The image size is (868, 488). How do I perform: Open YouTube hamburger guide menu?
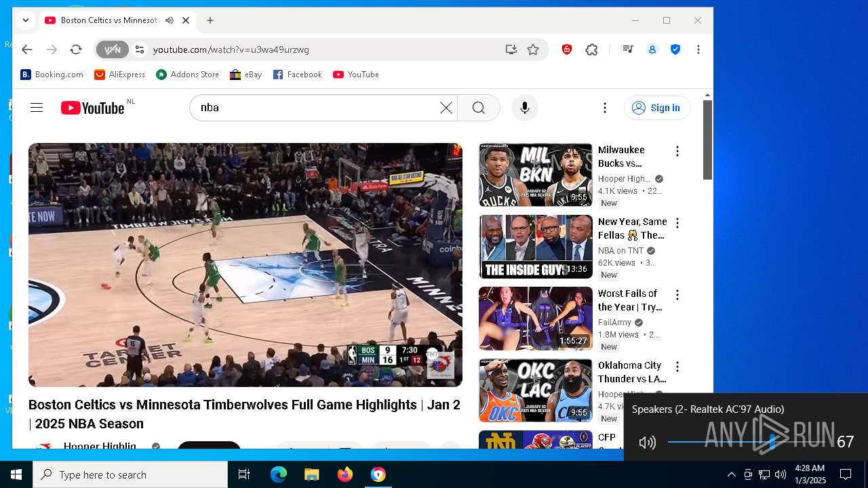37,108
